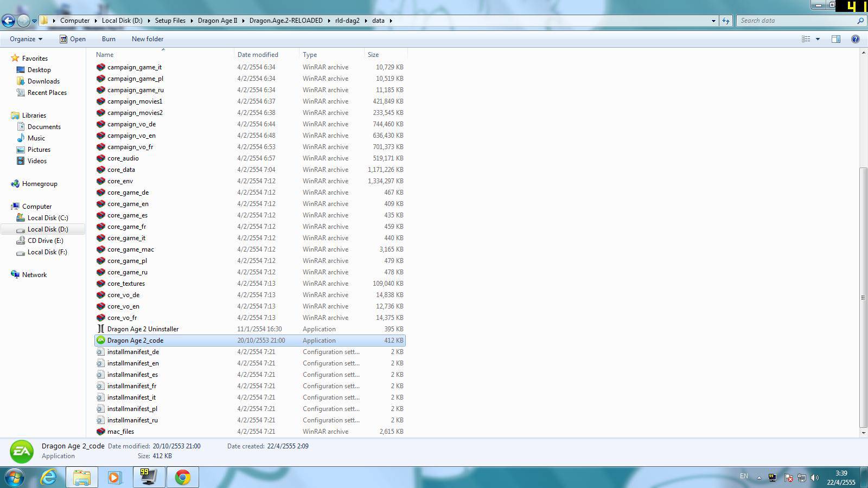Select Network in navigation pane
Screen dimensions: 868x488
tap(34, 275)
